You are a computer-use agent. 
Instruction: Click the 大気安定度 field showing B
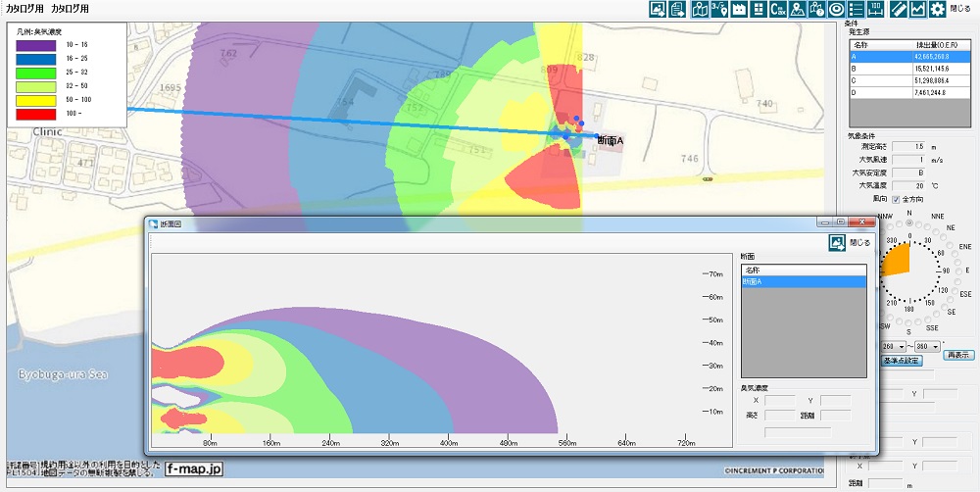pos(910,172)
